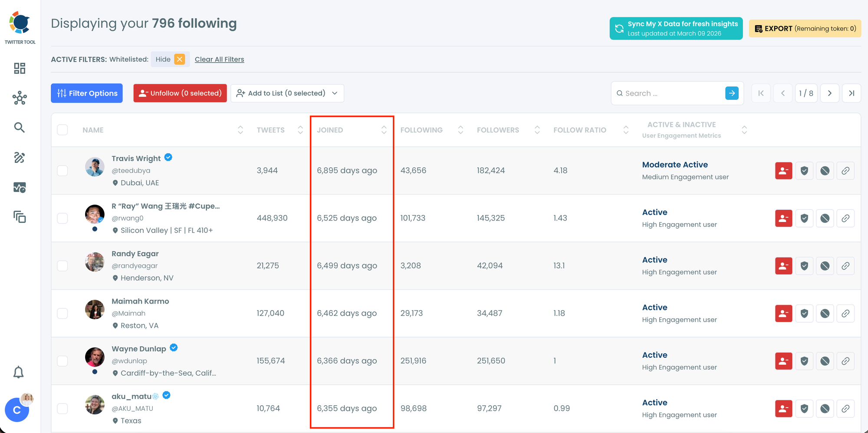
Task: Click the whitelist shield icon for Randy Eagar
Action: 804,266
